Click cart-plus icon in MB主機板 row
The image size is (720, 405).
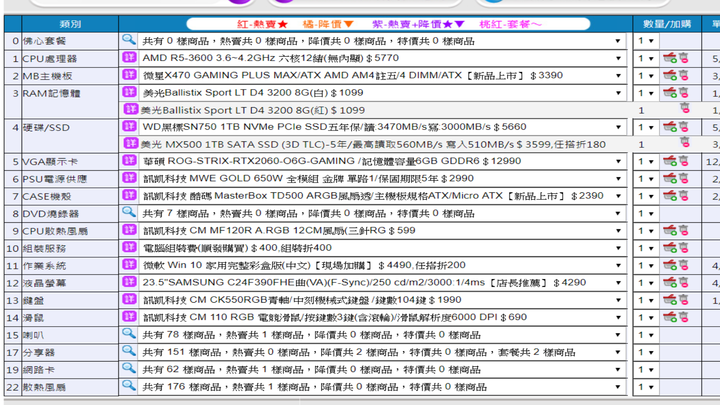670,75
